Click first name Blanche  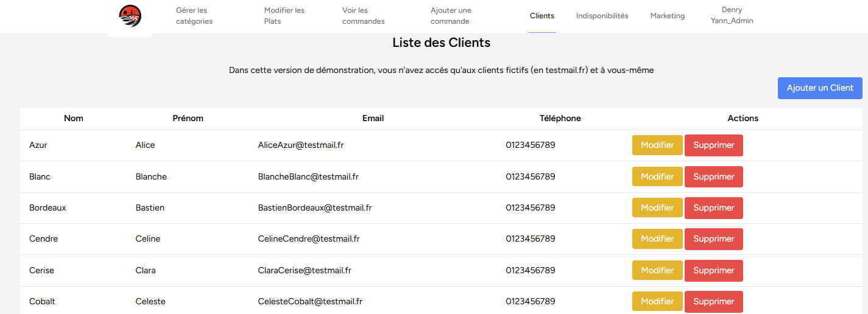pos(151,176)
